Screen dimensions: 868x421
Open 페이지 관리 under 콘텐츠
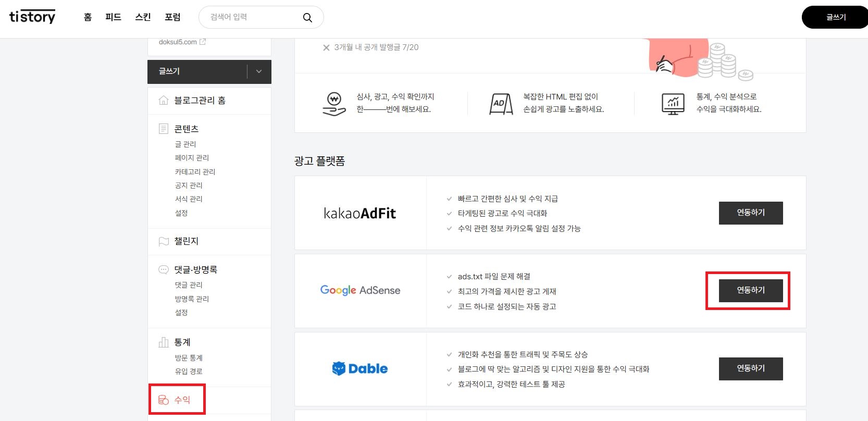click(x=192, y=157)
